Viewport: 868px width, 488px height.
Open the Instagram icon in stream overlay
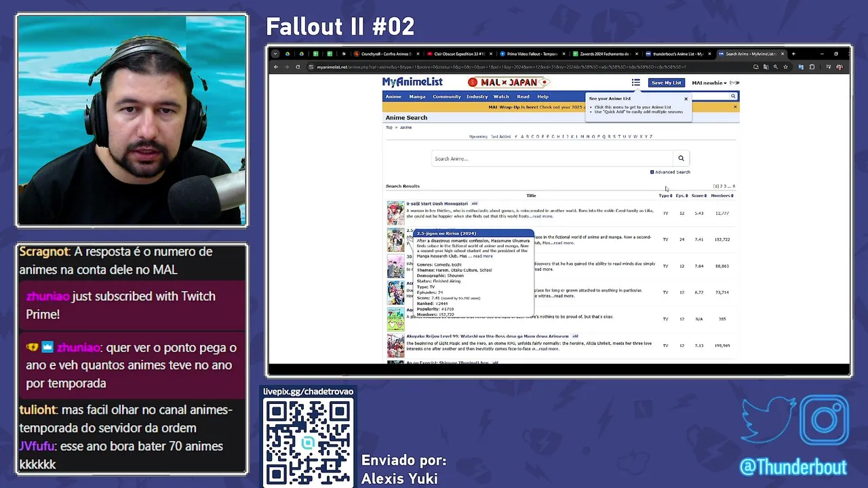point(825,420)
